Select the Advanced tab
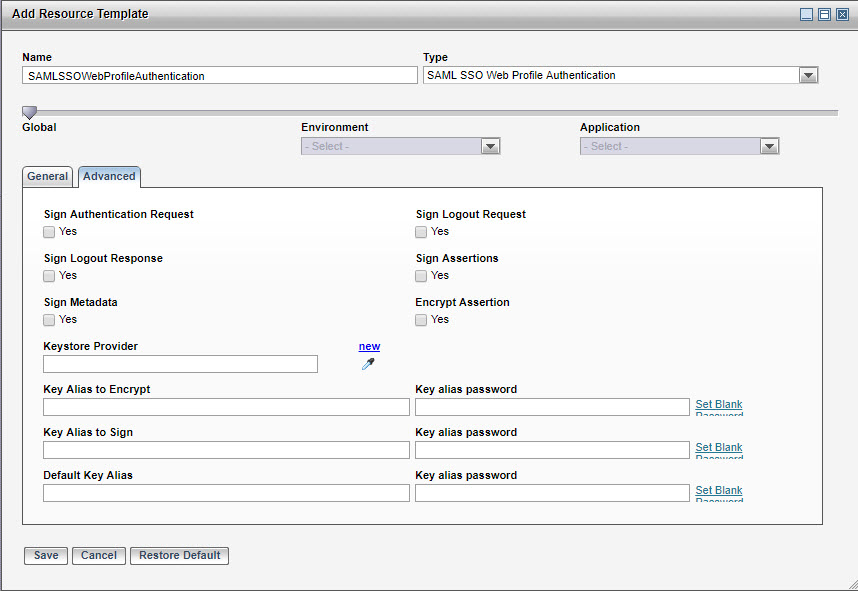Viewport: 858px width, 591px height. pos(109,177)
